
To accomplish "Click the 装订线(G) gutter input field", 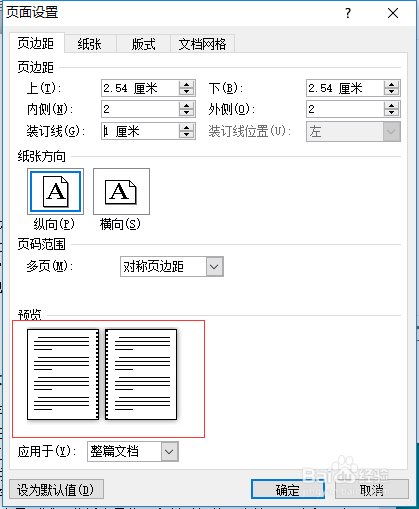I will [140, 131].
